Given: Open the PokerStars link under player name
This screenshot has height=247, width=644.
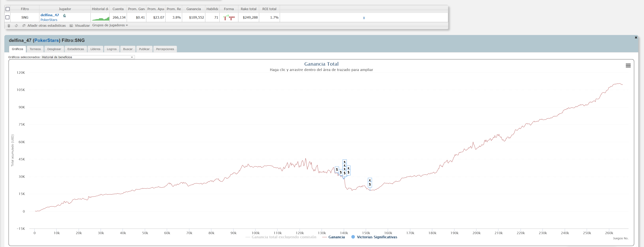Looking at the screenshot, I should (x=49, y=20).
